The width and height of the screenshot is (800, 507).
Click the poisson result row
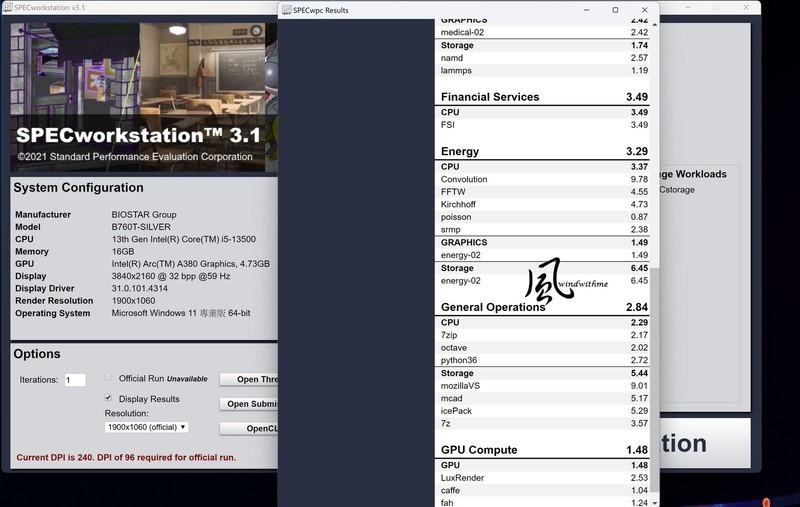(x=543, y=217)
